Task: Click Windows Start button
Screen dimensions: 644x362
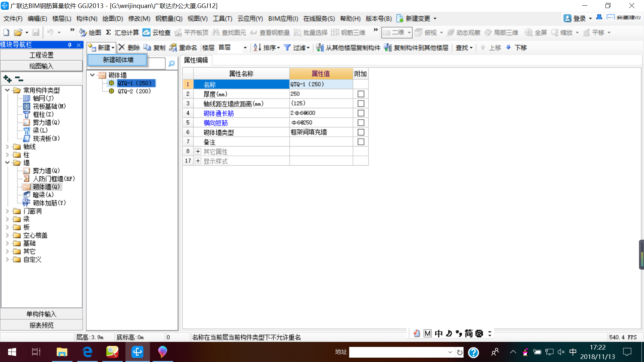Action: (12, 352)
